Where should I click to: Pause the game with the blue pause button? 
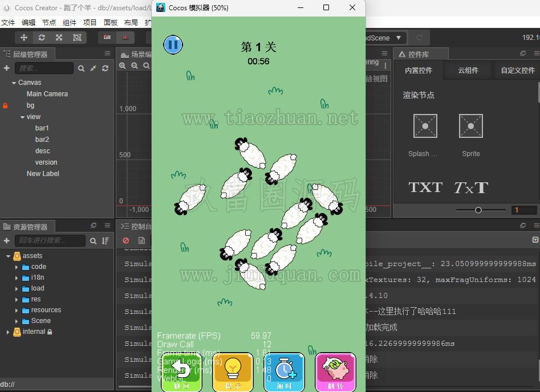[173, 45]
